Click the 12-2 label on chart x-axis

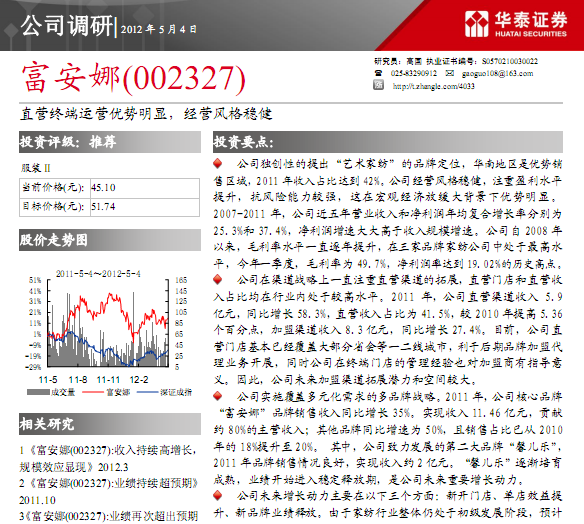[x=139, y=380]
